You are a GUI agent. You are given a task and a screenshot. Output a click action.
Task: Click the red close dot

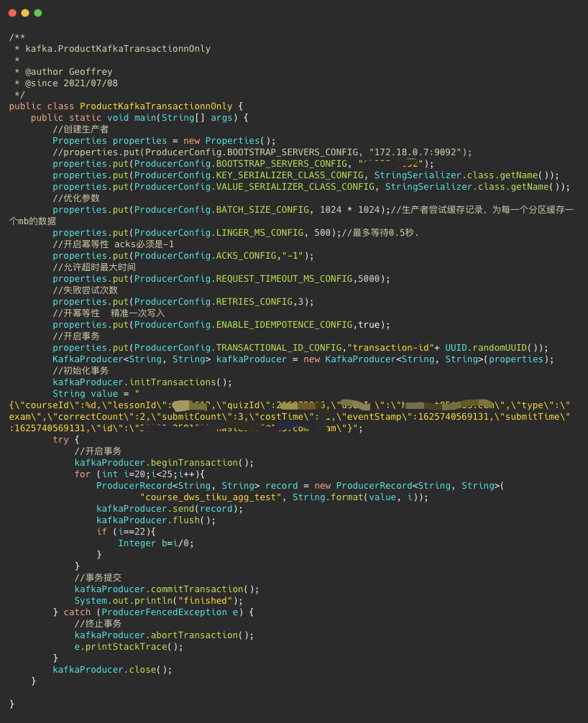click(x=12, y=13)
